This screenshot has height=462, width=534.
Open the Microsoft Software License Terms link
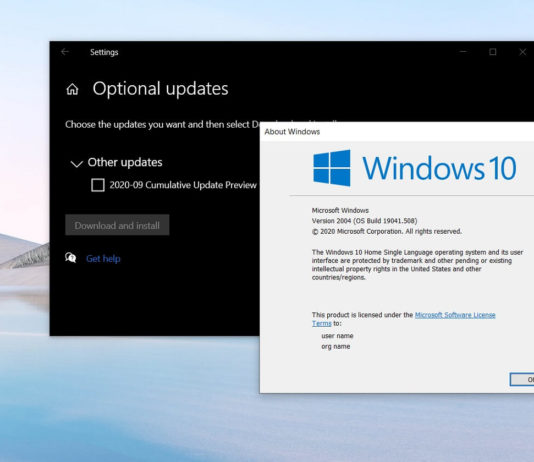404,319
